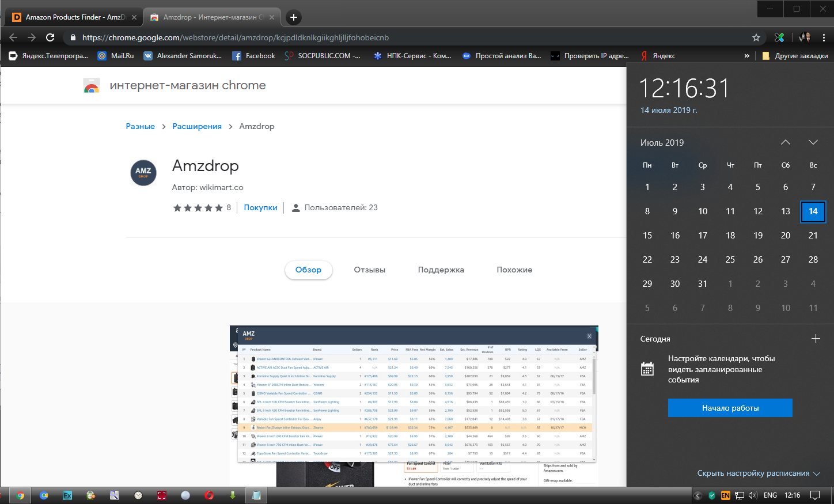Open the volume speaker tray icon

coord(753,495)
